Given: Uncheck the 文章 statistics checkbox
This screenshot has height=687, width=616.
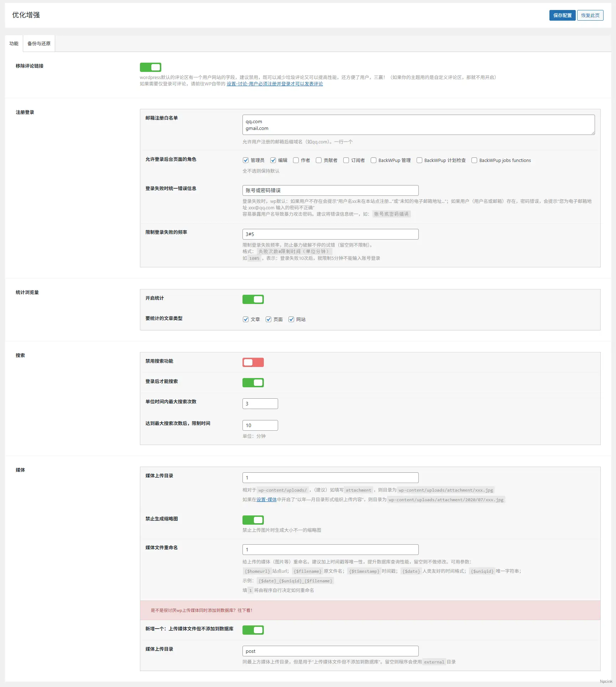Looking at the screenshot, I should point(246,319).
